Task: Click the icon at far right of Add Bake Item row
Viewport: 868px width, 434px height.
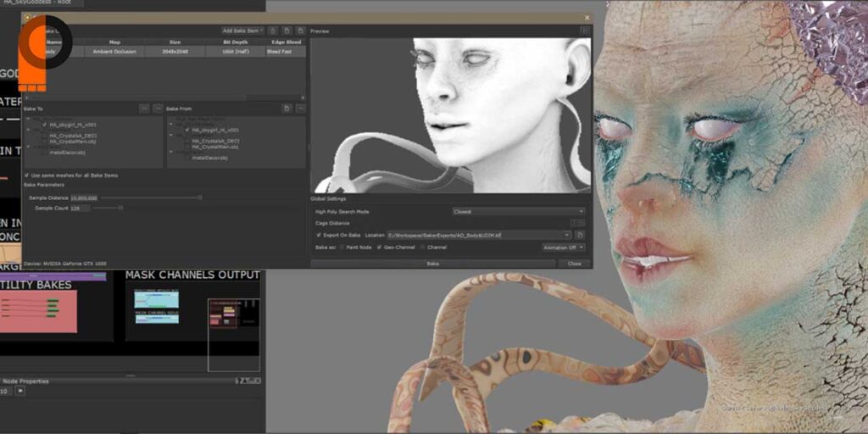Action: [300, 31]
